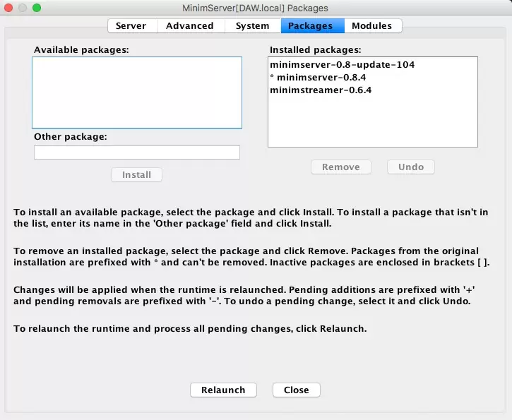Image resolution: width=512 pixels, height=420 pixels.
Task: Relaunch the runtime with Relaunch button
Action: pyautogui.click(x=223, y=390)
